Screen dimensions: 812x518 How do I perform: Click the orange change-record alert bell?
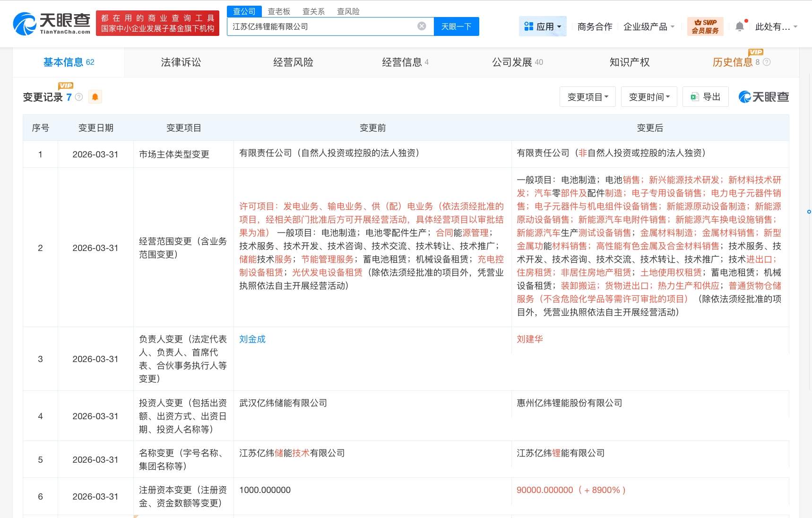95,97
